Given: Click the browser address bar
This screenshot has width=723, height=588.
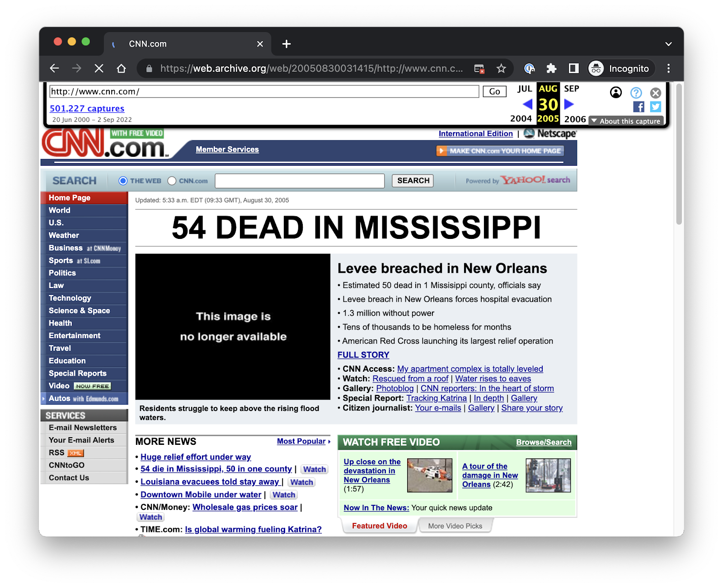Looking at the screenshot, I should (311, 68).
